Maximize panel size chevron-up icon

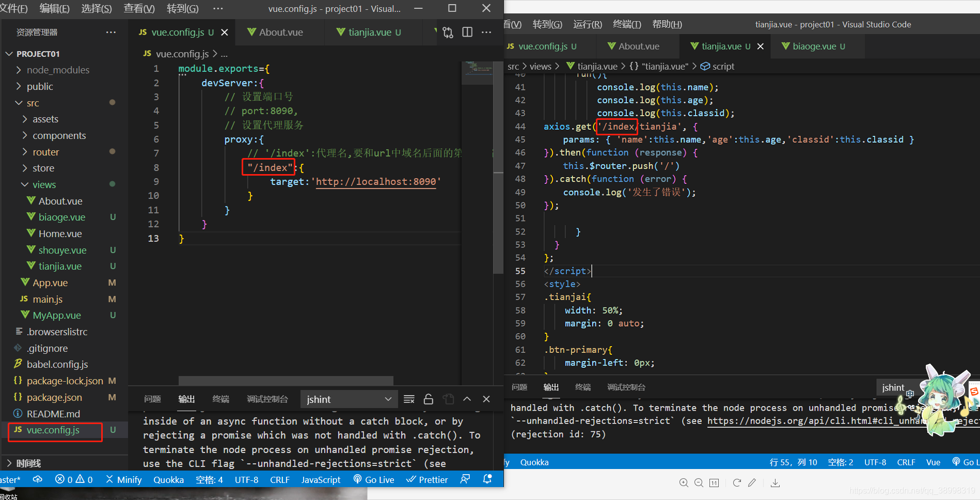click(467, 399)
